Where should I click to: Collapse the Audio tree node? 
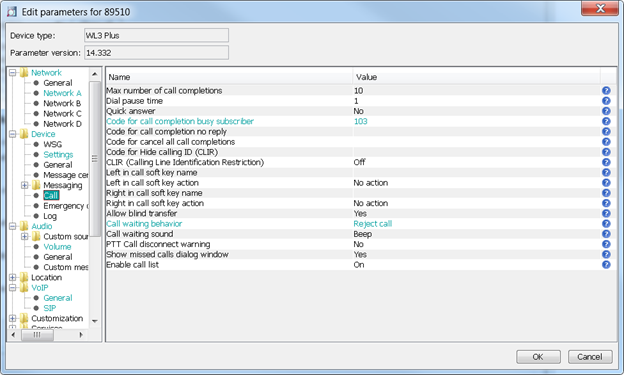tap(12, 226)
